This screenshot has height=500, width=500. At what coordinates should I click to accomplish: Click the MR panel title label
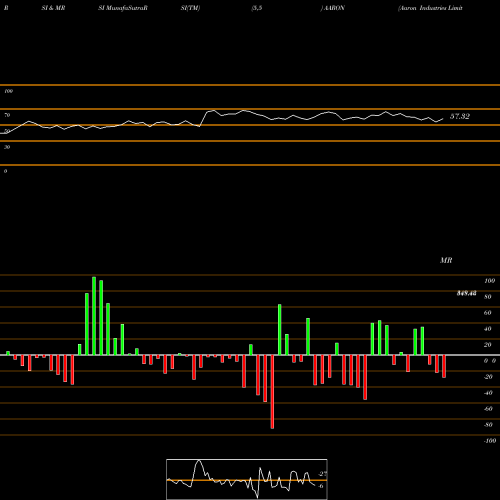tap(446, 260)
